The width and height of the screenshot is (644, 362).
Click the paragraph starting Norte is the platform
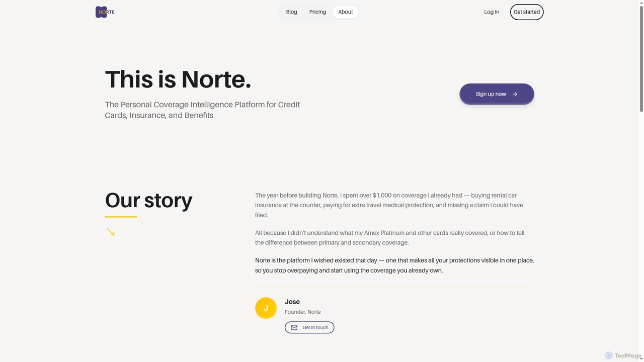tap(394, 265)
